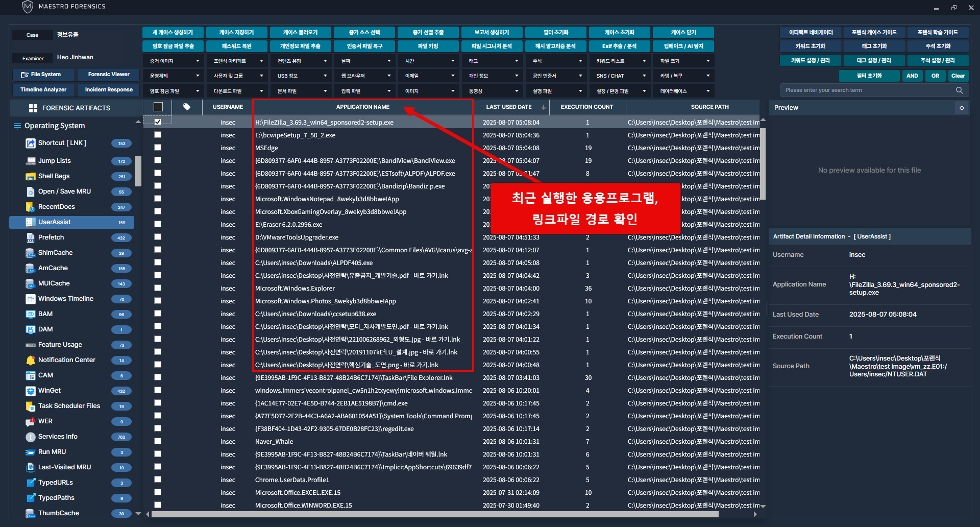Check the MSEdge row checkbox

158,148
